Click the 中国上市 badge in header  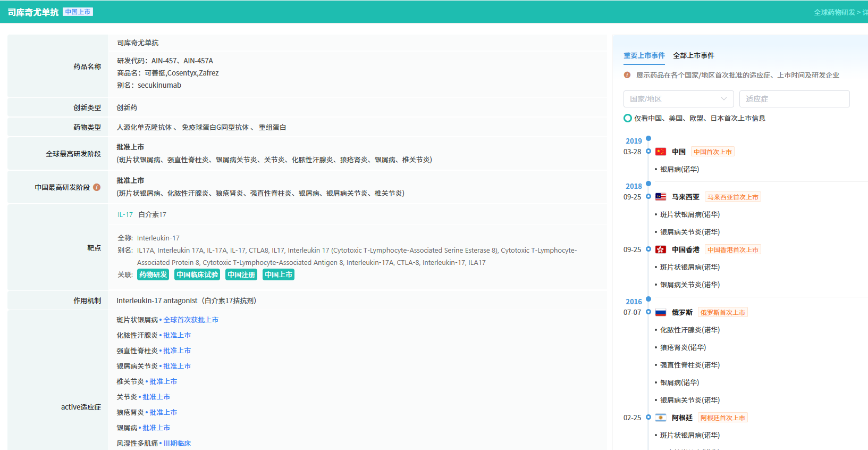[x=78, y=12]
